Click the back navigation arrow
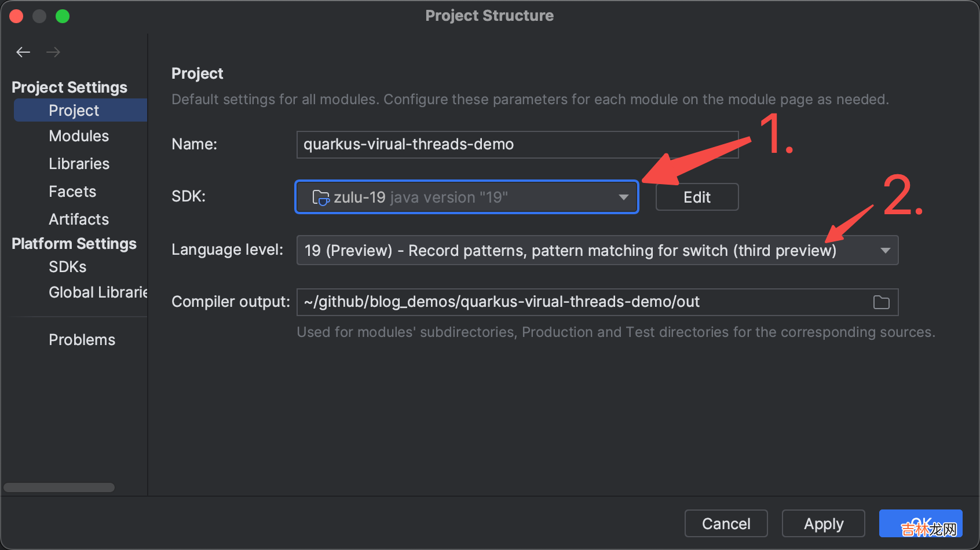The image size is (980, 550). (23, 52)
